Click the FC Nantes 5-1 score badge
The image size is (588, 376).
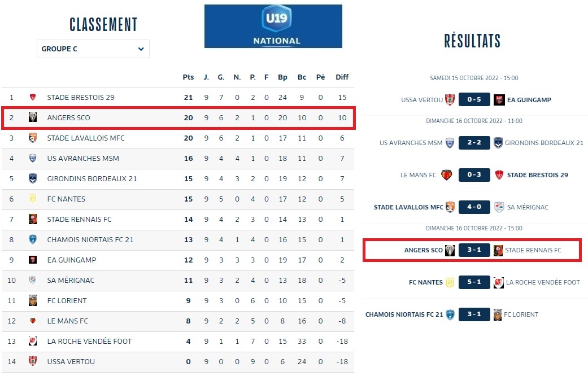pyautogui.click(x=474, y=282)
